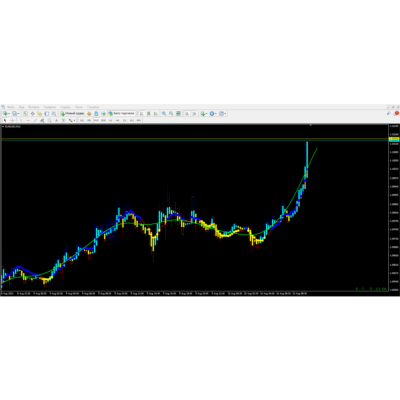Select the equidistant channel tool
This screenshot has width=400, height=400.
coord(42,120)
